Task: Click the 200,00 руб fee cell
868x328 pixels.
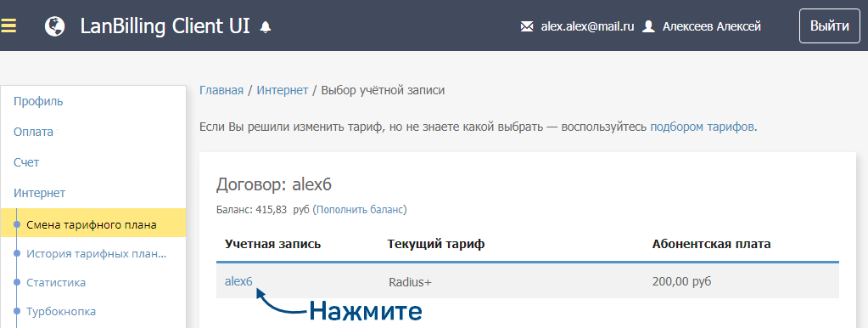Action: point(682,282)
